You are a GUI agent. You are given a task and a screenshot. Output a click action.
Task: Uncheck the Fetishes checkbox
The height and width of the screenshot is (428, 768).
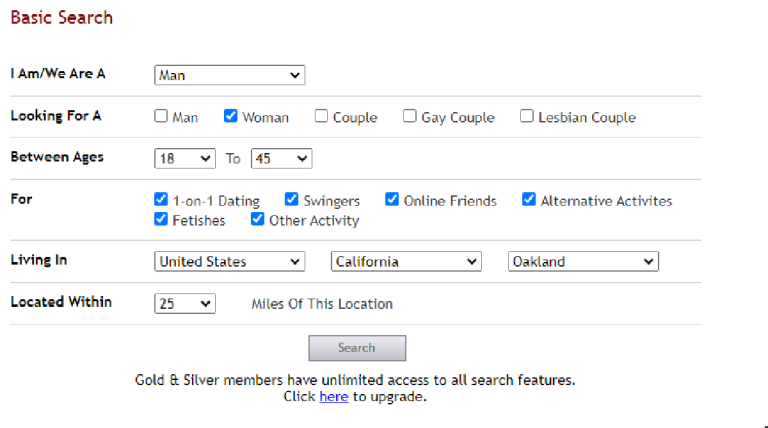click(x=161, y=219)
